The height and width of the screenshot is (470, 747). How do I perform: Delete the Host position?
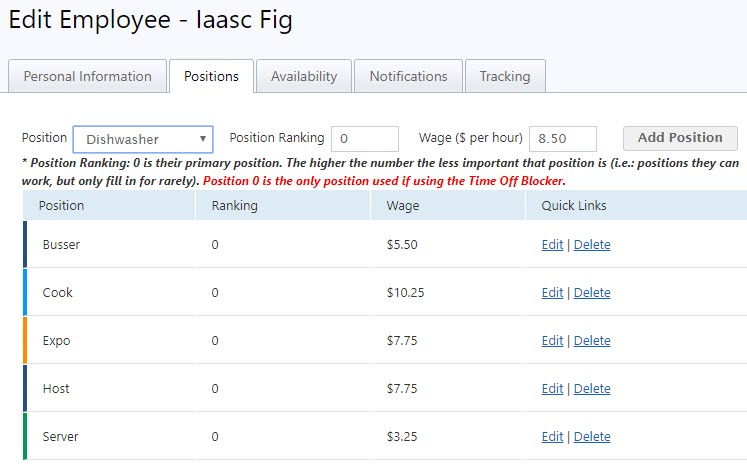point(592,389)
